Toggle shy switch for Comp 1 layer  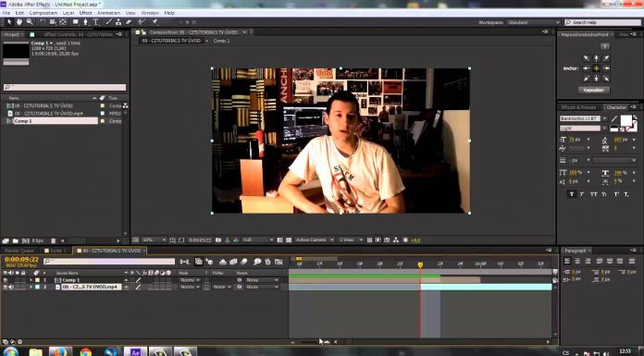[x=126, y=280]
